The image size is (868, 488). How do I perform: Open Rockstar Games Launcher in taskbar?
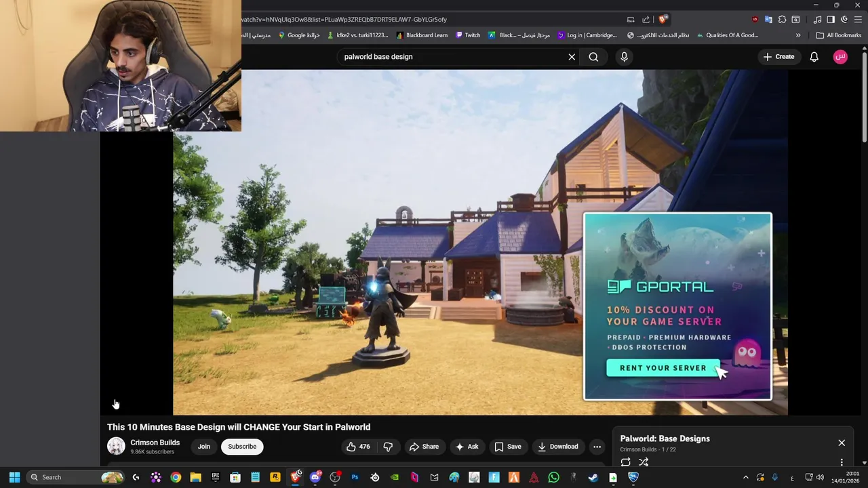(x=275, y=477)
